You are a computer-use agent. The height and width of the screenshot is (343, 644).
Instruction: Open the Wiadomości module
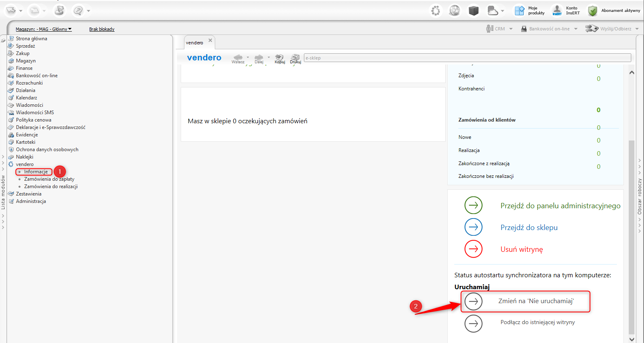[30, 105]
